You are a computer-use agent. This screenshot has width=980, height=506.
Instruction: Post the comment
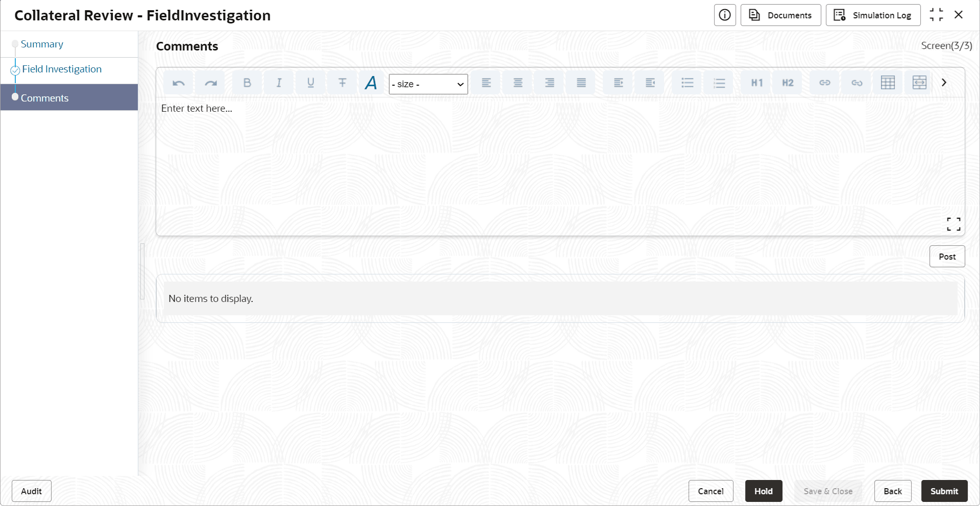[947, 257]
